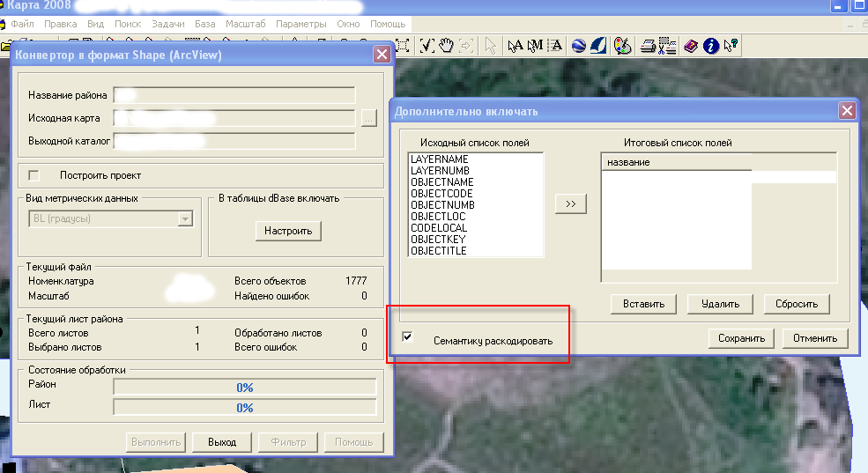
Task: Open the Файл menu
Action: [22, 24]
